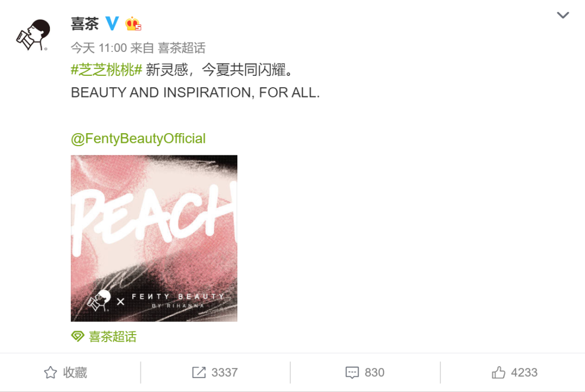The image size is (585, 392).
Task: Click the star favorite icon
Action: click(x=50, y=372)
